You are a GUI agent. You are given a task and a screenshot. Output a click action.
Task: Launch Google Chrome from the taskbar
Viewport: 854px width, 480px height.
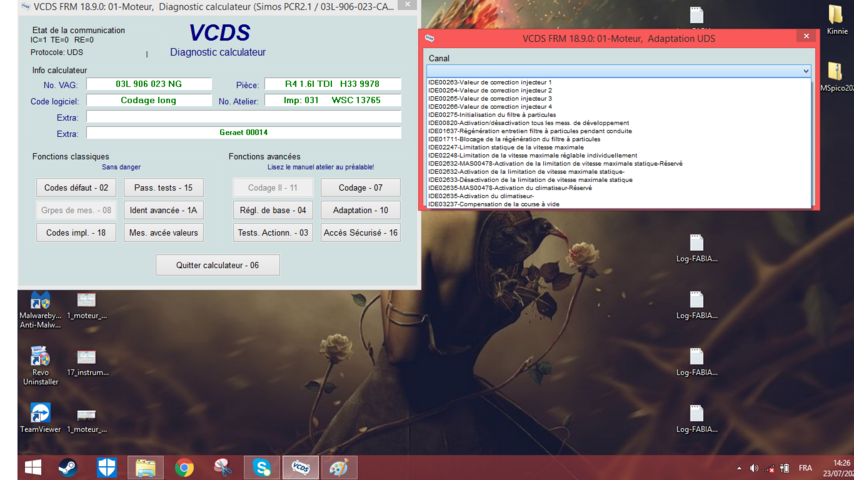tap(184, 467)
